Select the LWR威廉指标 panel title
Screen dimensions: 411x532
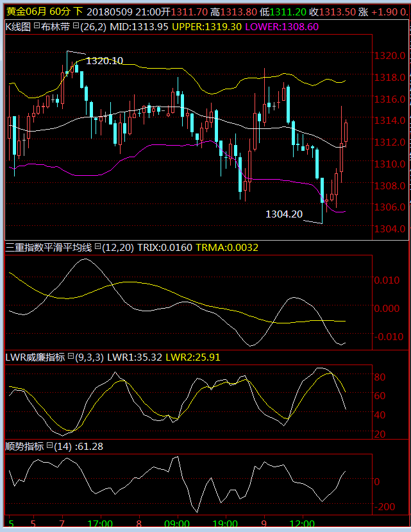coord(35,357)
